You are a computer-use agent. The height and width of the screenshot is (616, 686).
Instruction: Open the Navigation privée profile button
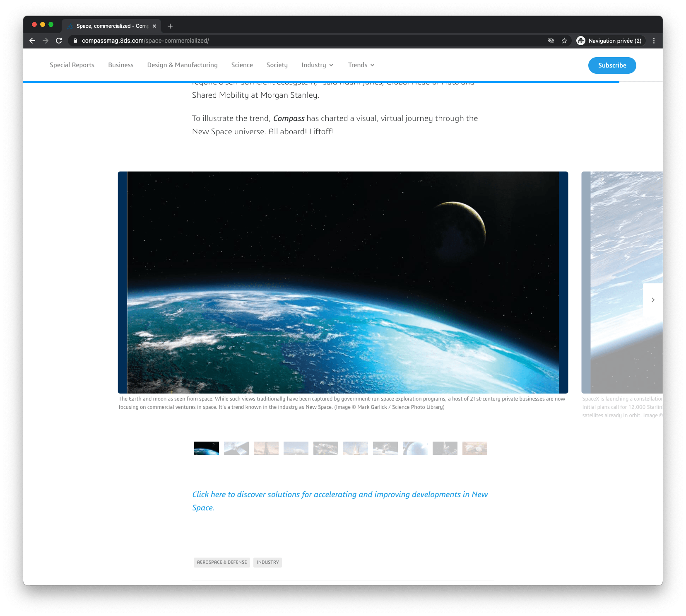(611, 41)
